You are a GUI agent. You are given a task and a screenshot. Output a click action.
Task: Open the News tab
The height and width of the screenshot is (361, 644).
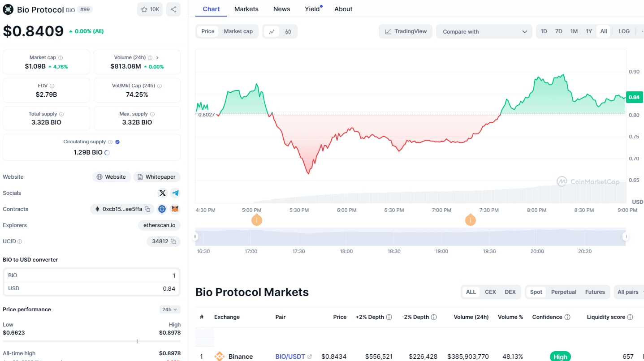tap(281, 9)
